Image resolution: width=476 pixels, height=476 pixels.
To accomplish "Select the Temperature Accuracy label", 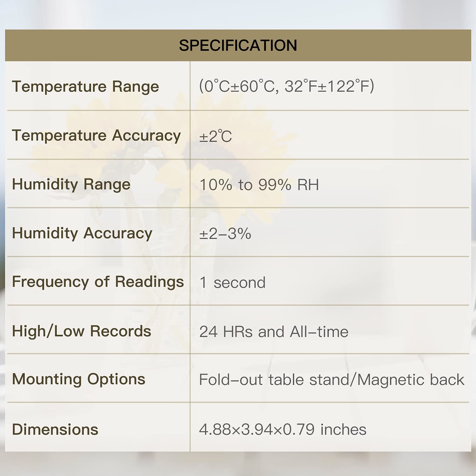I will click(96, 136).
